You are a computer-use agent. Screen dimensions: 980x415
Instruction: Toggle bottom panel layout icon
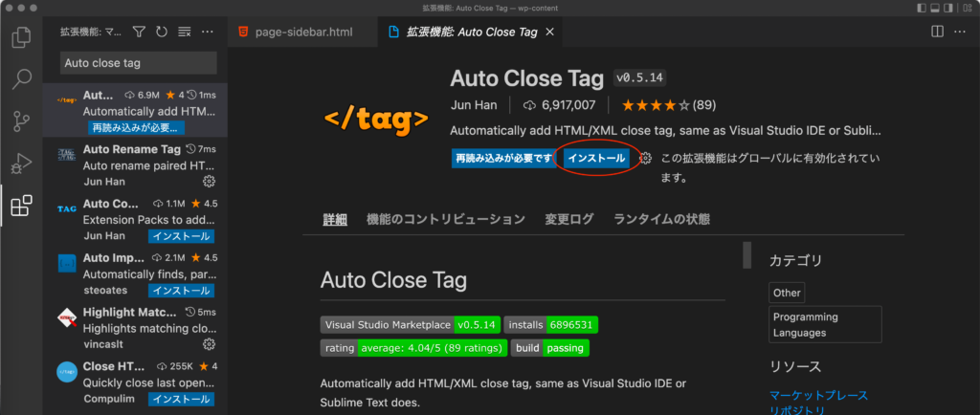[936, 8]
